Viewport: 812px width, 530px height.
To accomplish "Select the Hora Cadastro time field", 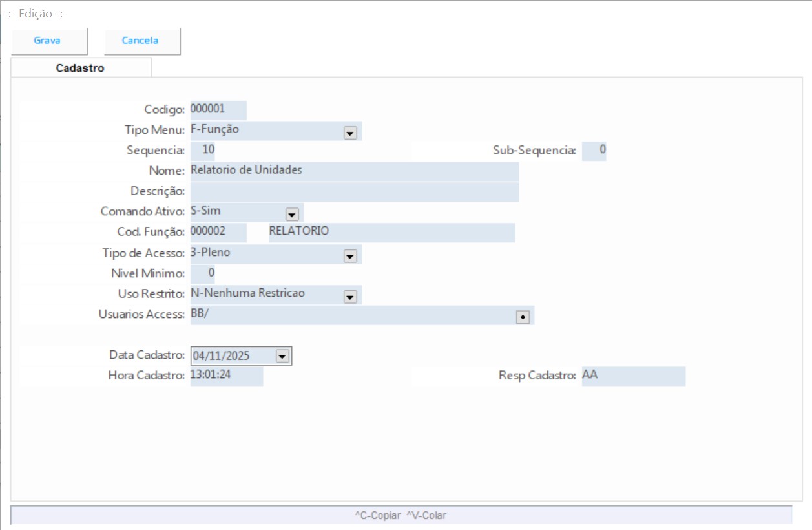I will pos(226,376).
